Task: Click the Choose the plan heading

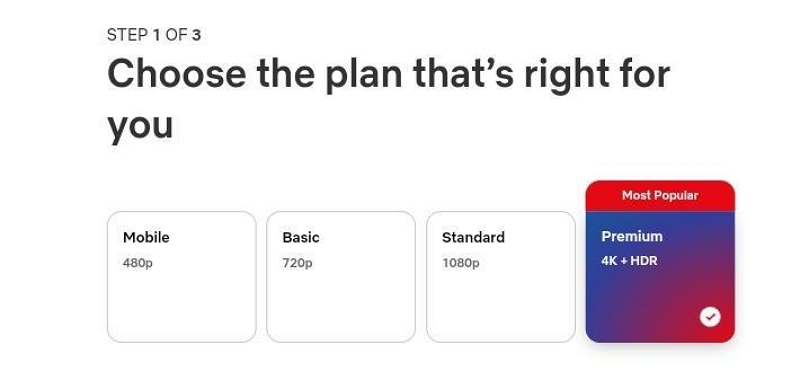Action: point(389,99)
